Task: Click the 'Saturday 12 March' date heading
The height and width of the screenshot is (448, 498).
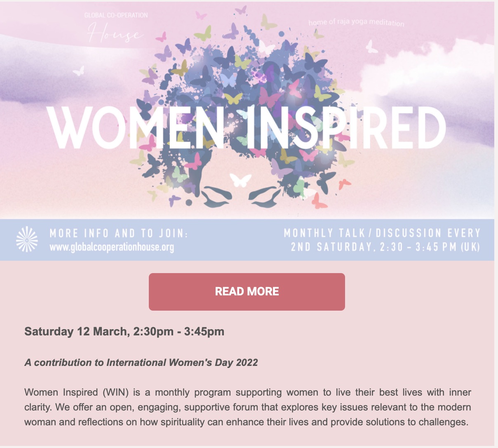Action: 124,332
